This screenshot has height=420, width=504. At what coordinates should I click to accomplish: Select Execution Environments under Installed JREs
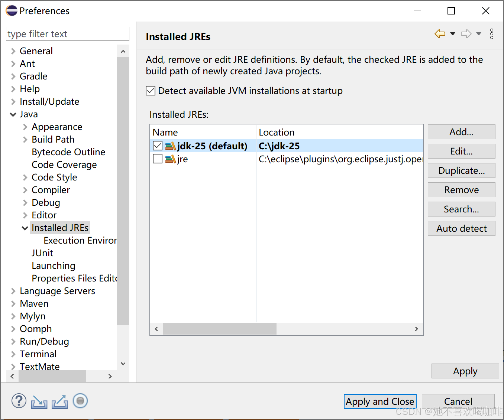click(80, 241)
